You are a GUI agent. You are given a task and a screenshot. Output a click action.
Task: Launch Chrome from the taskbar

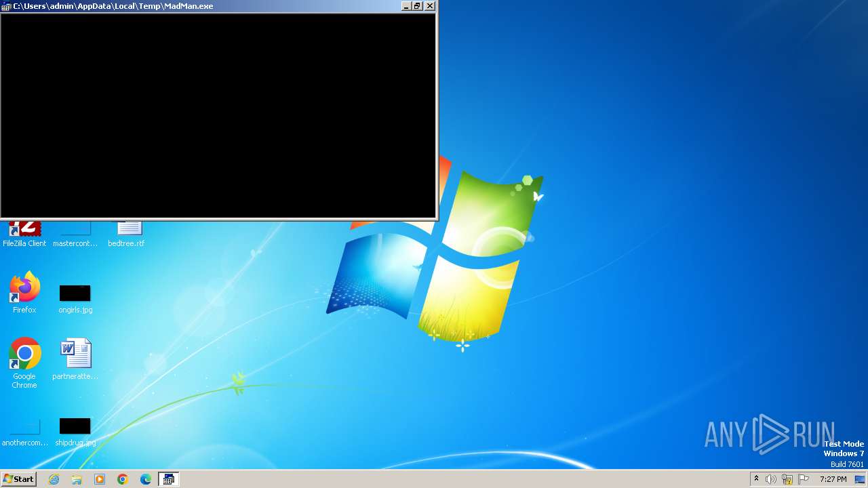tap(123, 479)
